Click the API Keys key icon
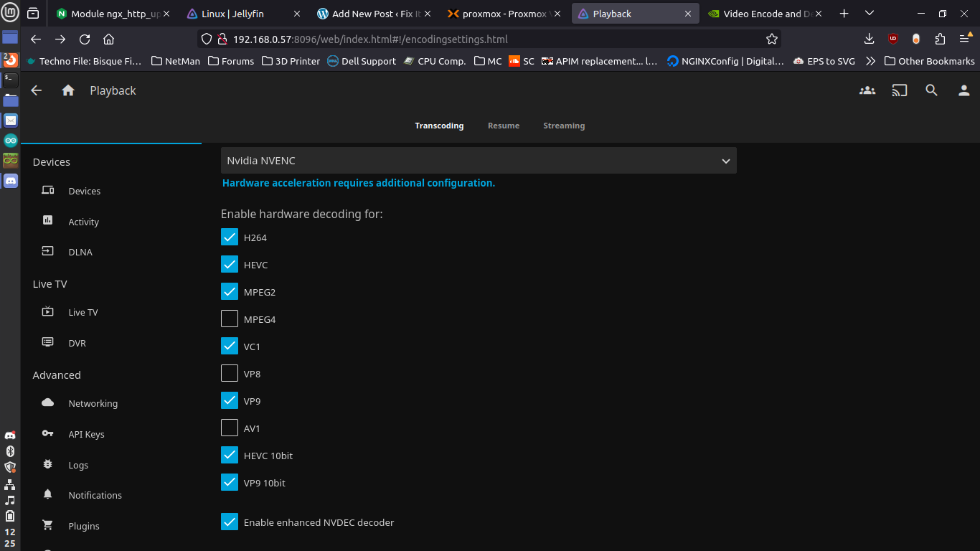The height and width of the screenshot is (551, 980). pos(48,433)
